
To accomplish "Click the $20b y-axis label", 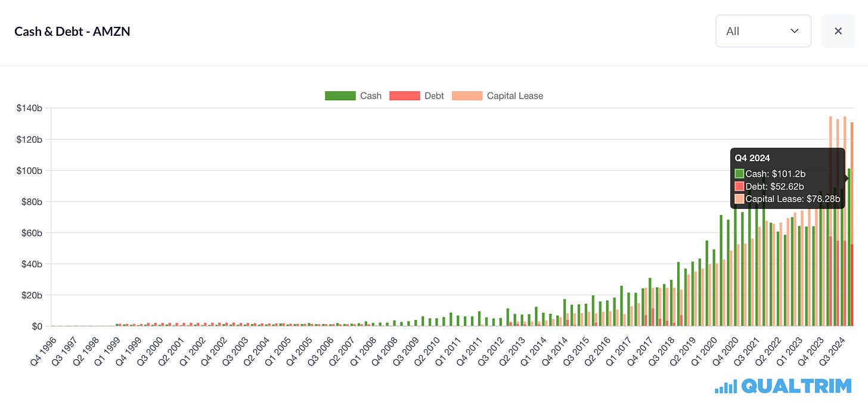I will [31, 295].
